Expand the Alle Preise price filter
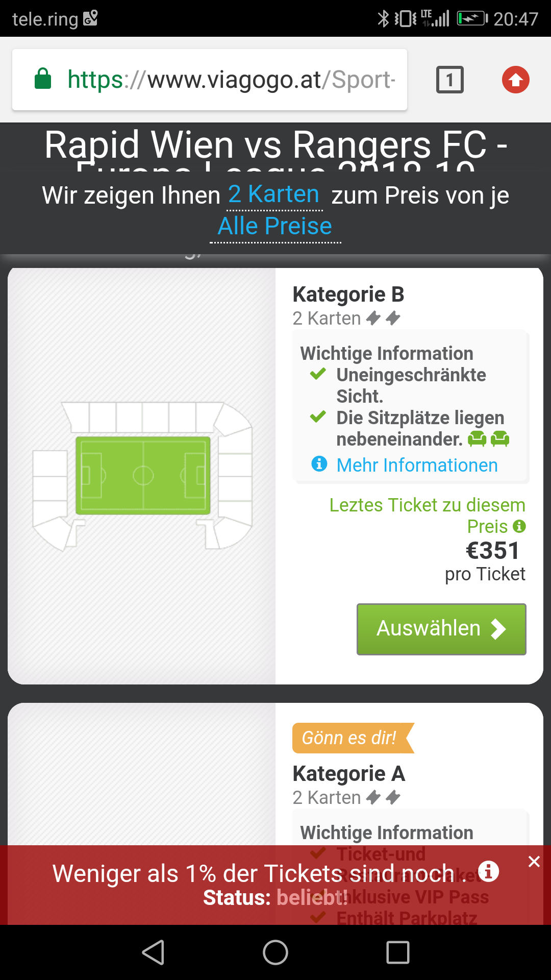The height and width of the screenshot is (980, 551). click(x=275, y=226)
